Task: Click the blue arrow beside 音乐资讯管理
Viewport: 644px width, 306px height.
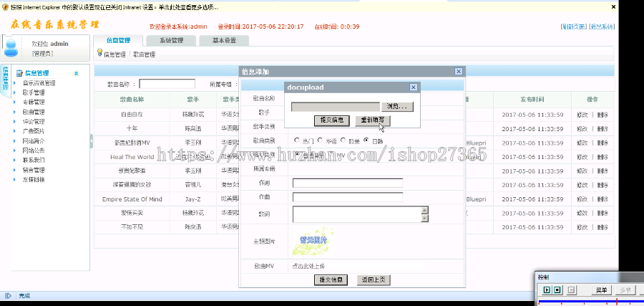Action: pyautogui.click(x=14, y=83)
